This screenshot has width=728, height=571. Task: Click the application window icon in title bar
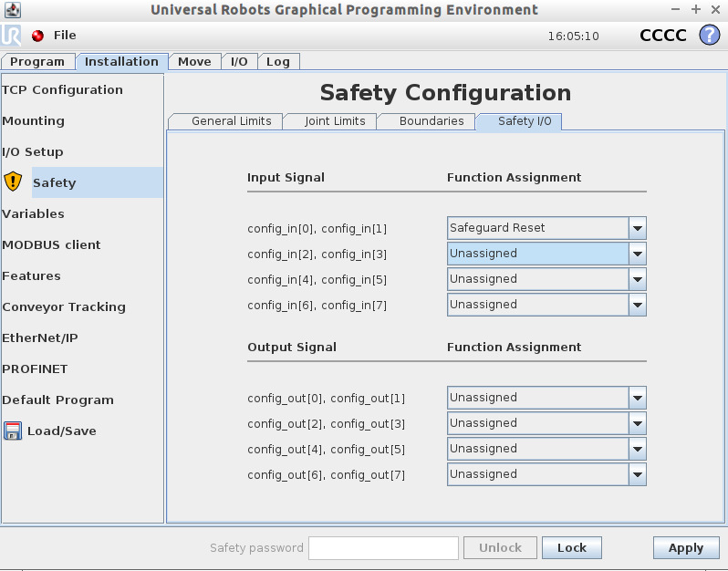(x=13, y=9)
